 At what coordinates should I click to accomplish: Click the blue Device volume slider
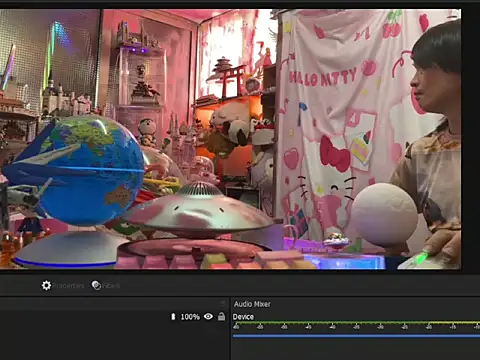[x=356, y=336]
